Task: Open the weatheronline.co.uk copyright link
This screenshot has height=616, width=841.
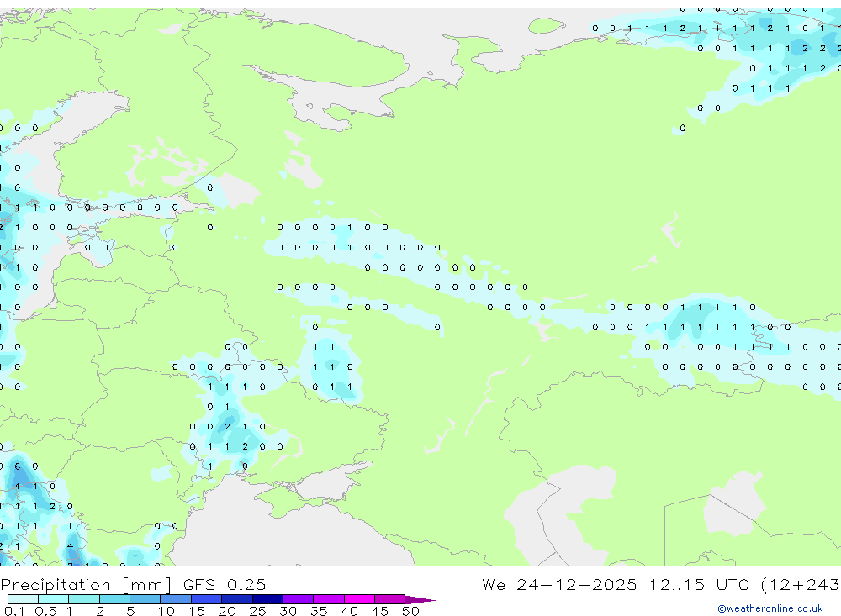Action: tap(770, 608)
